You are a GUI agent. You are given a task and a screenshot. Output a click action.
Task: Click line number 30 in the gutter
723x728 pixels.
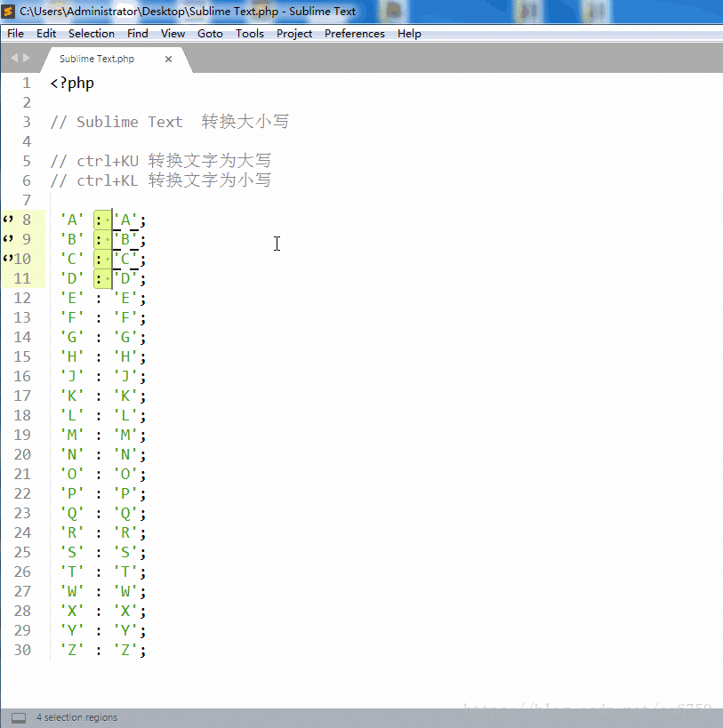[x=22, y=650]
